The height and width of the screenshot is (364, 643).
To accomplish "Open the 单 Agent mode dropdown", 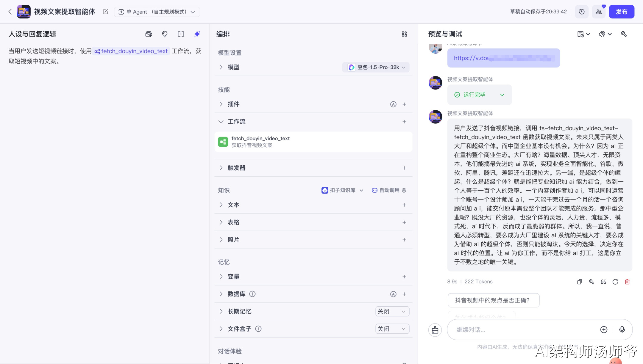I will (x=157, y=12).
